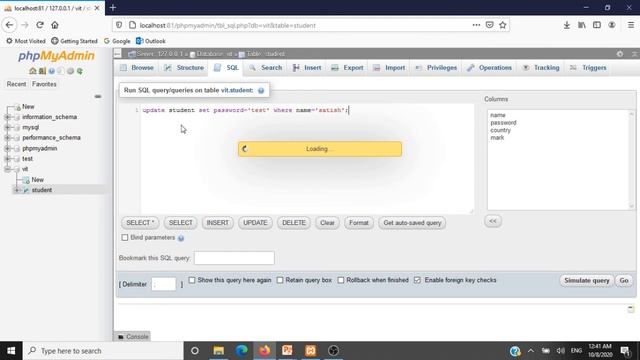640x360 pixels.
Task: Open the Search tab
Action: (266, 68)
